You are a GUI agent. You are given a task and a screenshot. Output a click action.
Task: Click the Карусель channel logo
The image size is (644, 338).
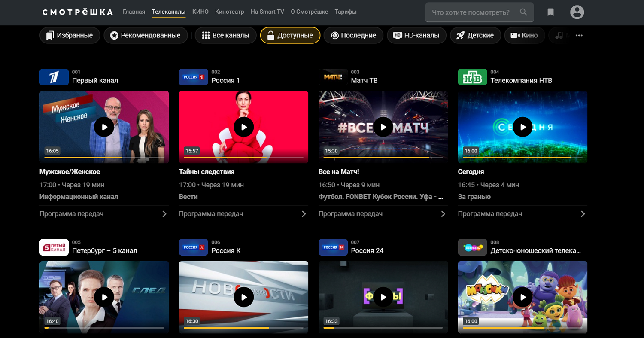pyautogui.click(x=473, y=247)
